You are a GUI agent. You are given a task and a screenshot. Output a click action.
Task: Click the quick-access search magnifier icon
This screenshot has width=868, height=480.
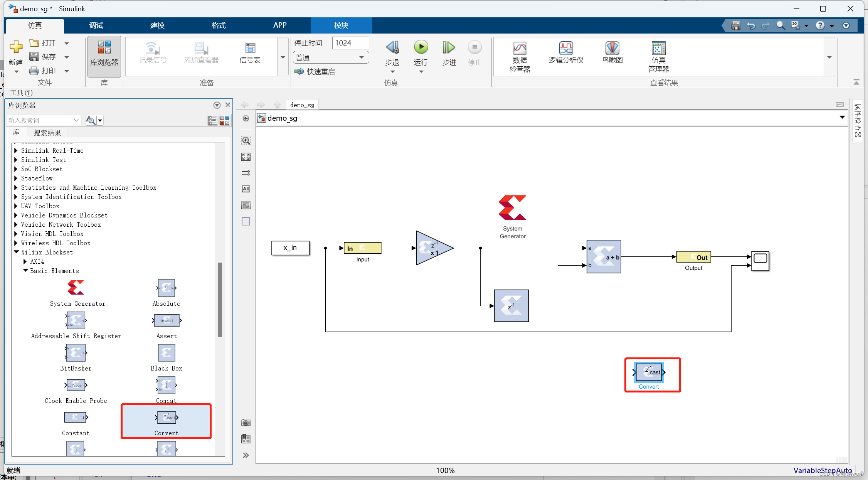pyautogui.click(x=781, y=25)
